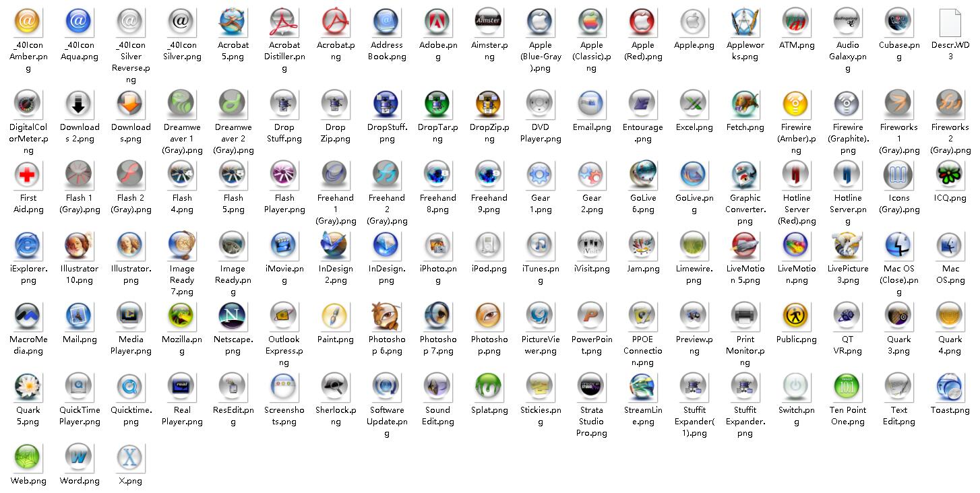Click the Dreamweaver 1 (Gray).png icon
Image resolution: width=980 pixels, height=493 pixels.
tap(181, 104)
